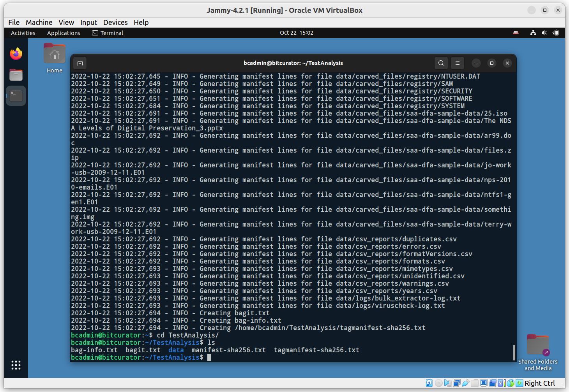Click the terminal prompt cursor line

tap(292, 357)
